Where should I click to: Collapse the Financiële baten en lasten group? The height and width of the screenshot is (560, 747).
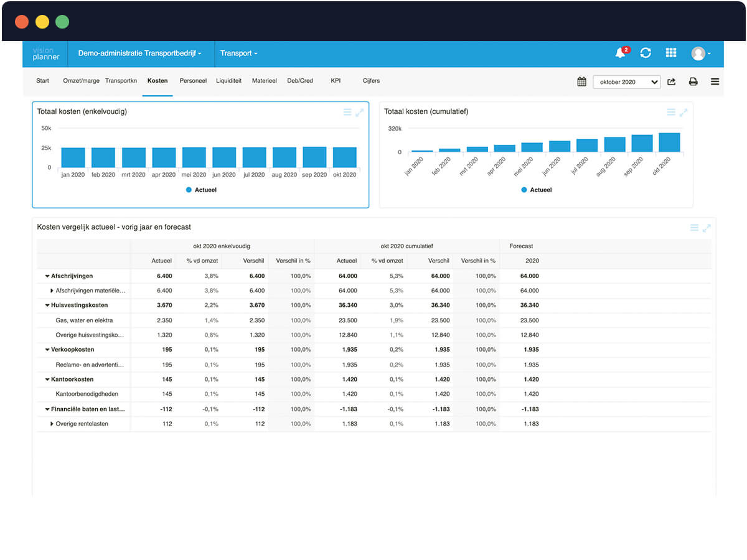[47, 409]
